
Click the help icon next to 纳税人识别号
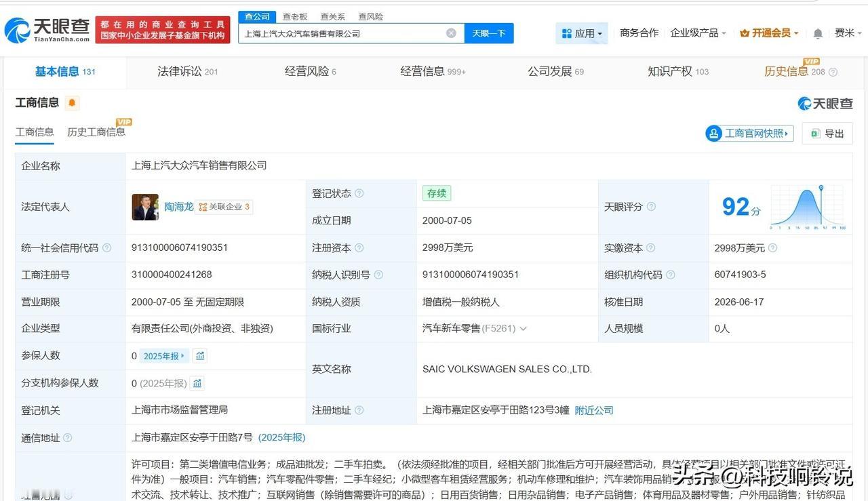click(378, 275)
